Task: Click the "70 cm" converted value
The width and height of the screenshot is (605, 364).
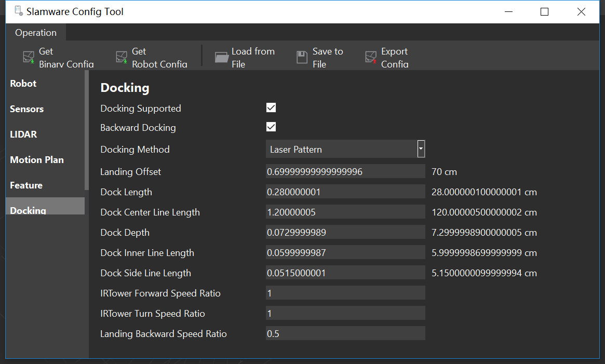Action: click(x=444, y=172)
